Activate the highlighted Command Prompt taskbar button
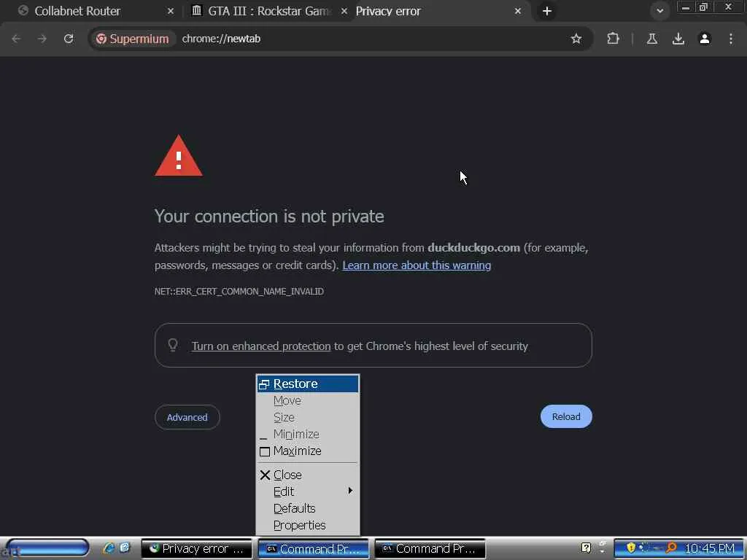This screenshot has height=560, width=747. 314,548
